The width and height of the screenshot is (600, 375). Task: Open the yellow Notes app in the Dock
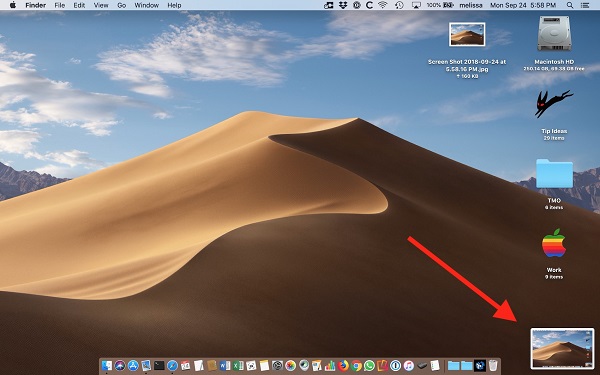[264, 366]
